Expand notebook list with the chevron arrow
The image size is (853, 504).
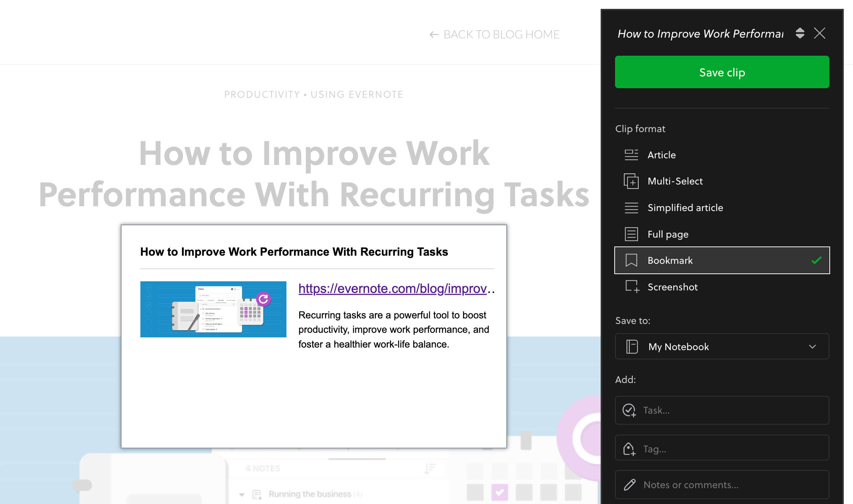click(x=812, y=347)
